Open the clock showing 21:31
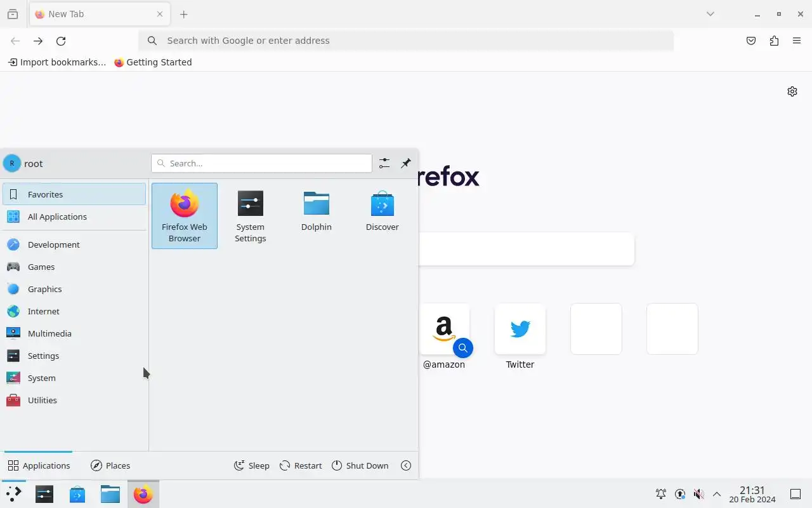 point(752,494)
